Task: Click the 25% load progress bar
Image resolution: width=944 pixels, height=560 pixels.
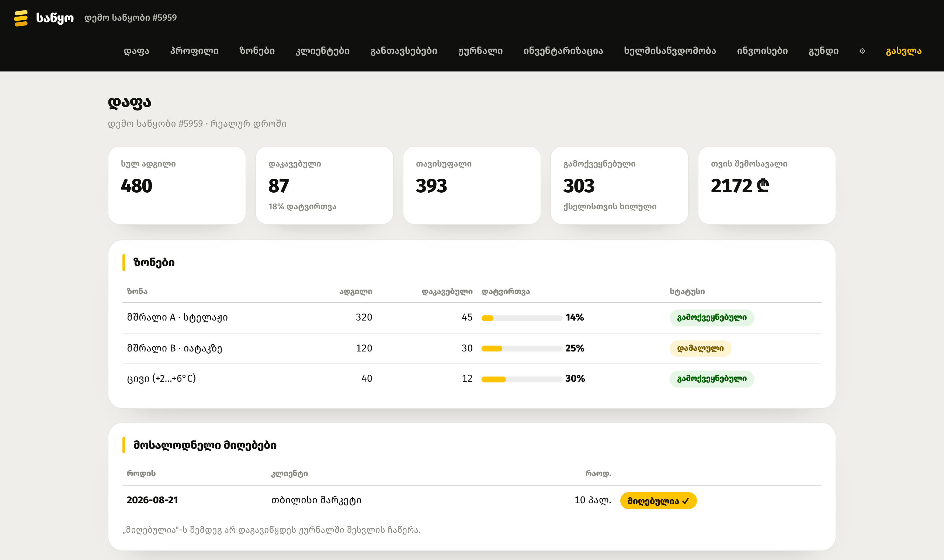Action: point(522,349)
